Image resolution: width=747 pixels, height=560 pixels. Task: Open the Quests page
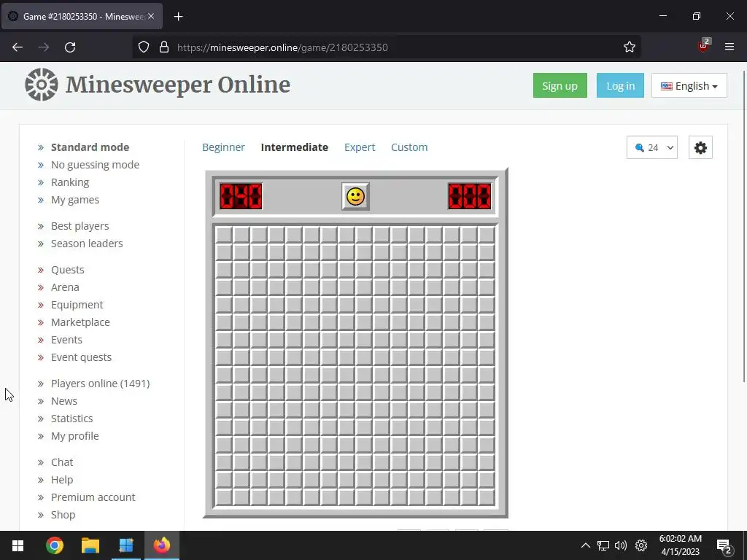68,270
